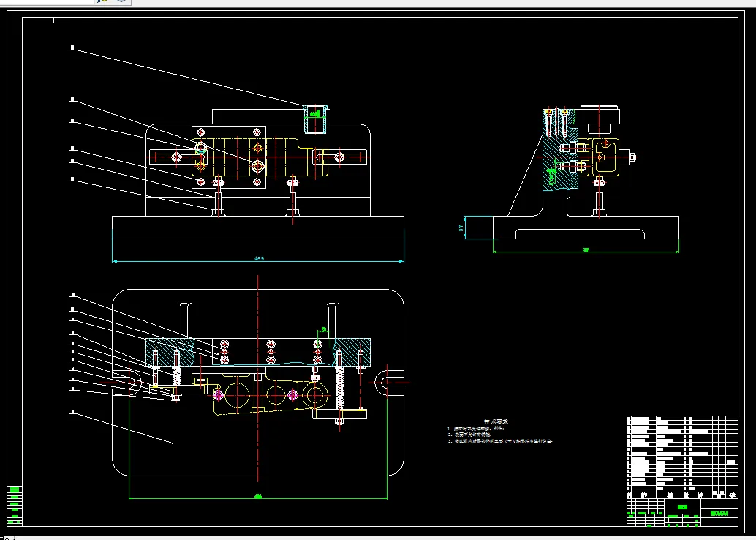756x540 pixels.
Task: Select note line numbered 2 under 技术要求
Action: click(x=469, y=435)
